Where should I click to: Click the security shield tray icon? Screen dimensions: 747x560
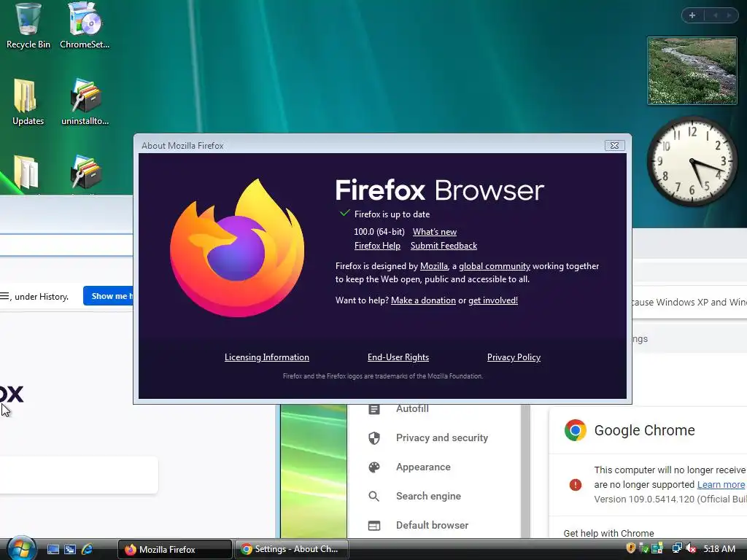(631, 548)
